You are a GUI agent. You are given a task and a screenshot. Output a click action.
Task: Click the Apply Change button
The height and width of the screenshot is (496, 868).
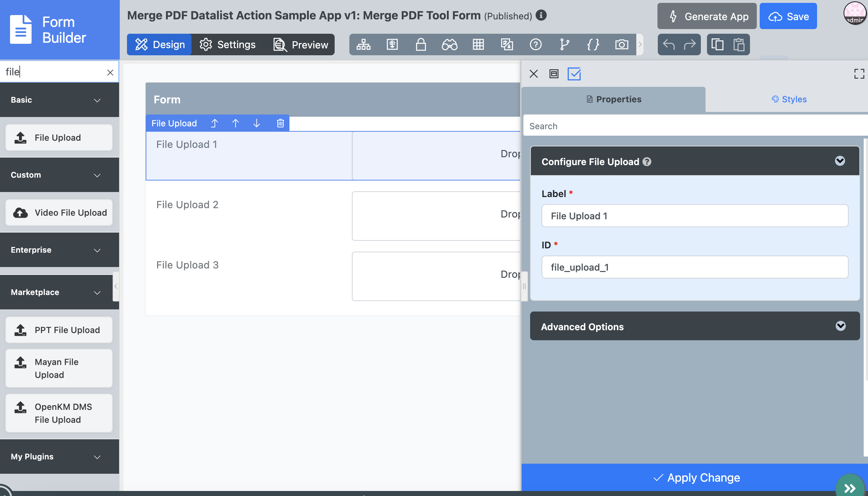(x=696, y=477)
